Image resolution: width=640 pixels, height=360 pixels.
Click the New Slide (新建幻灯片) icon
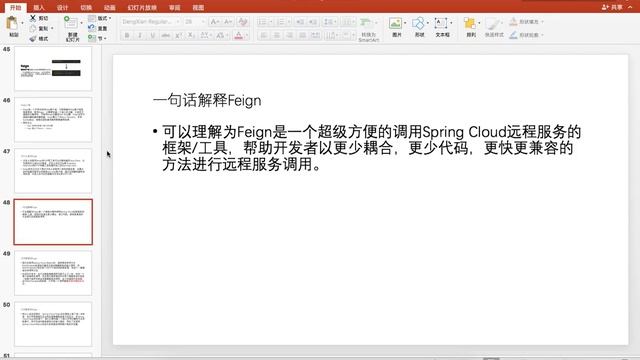(x=71, y=23)
